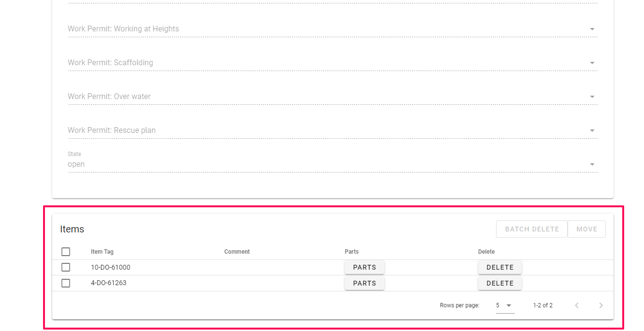Viewport: 644px width, 331px height.
Task: Select all items with header checkbox
Action: tap(66, 252)
